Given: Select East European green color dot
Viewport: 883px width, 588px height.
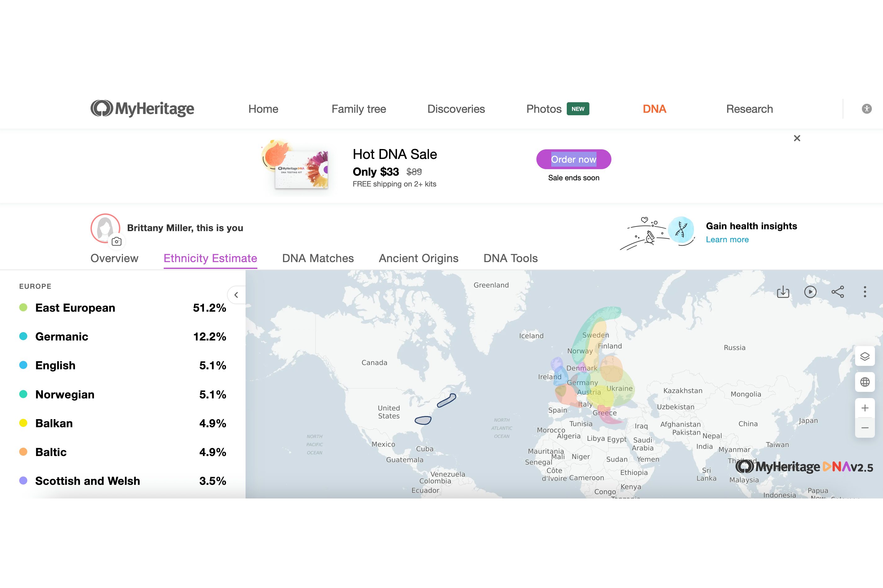Looking at the screenshot, I should pyautogui.click(x=23, y=308).
